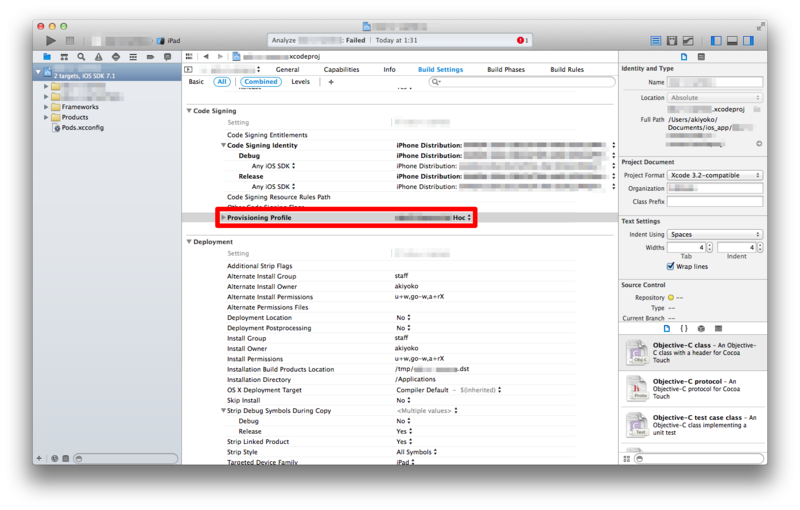Show the Assistant editor
The height and width of the screenshot is (510, 800).
672,40
